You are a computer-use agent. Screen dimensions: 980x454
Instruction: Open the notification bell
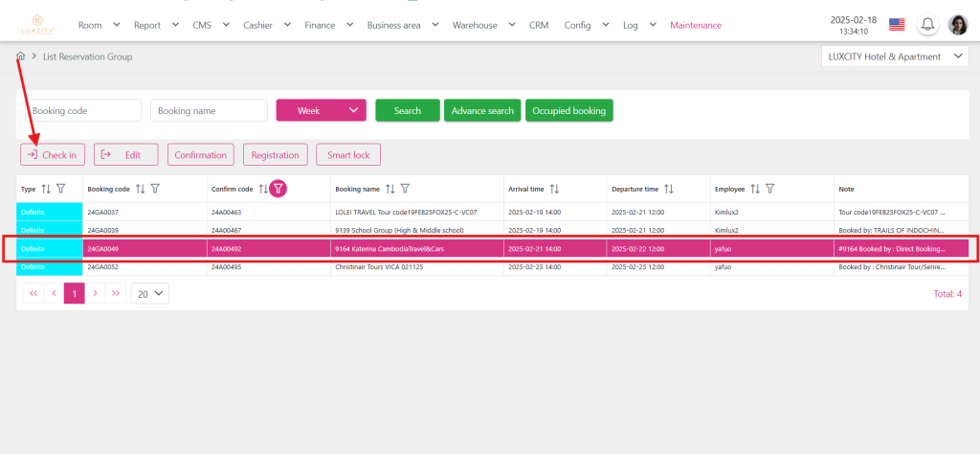click(x=926, y=25)
